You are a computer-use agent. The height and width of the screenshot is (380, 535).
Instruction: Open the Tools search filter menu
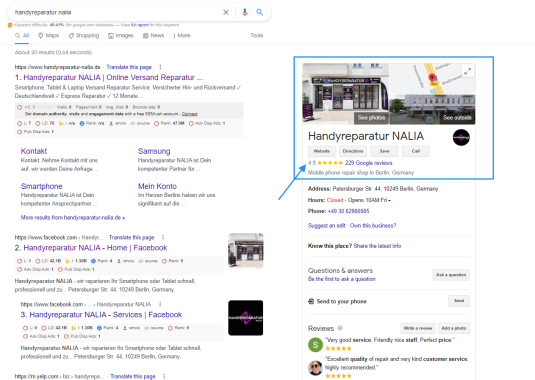[x=257, y=35]
